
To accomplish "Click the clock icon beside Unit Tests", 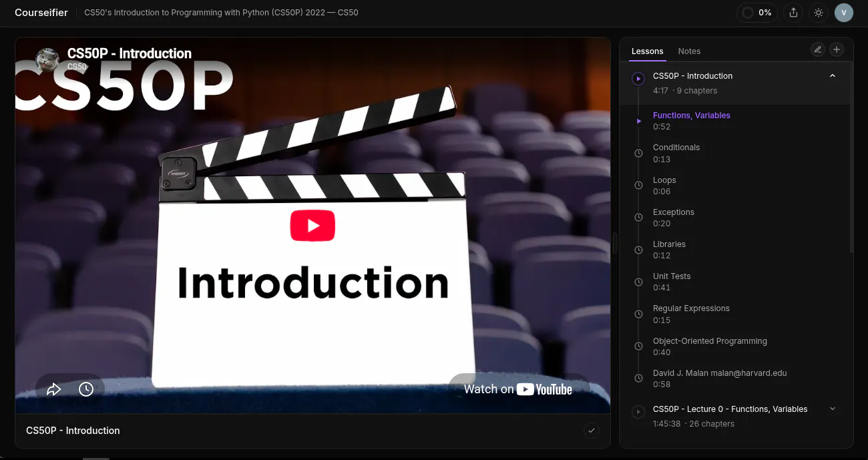I will pos(638,282).
